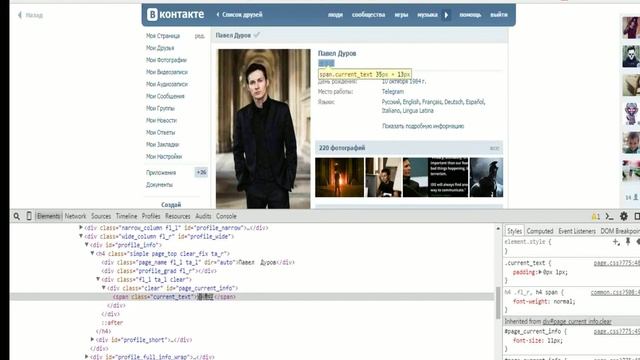Expand the profile_short div node
The image size is (640, 360).
click(x=92, y=339)
